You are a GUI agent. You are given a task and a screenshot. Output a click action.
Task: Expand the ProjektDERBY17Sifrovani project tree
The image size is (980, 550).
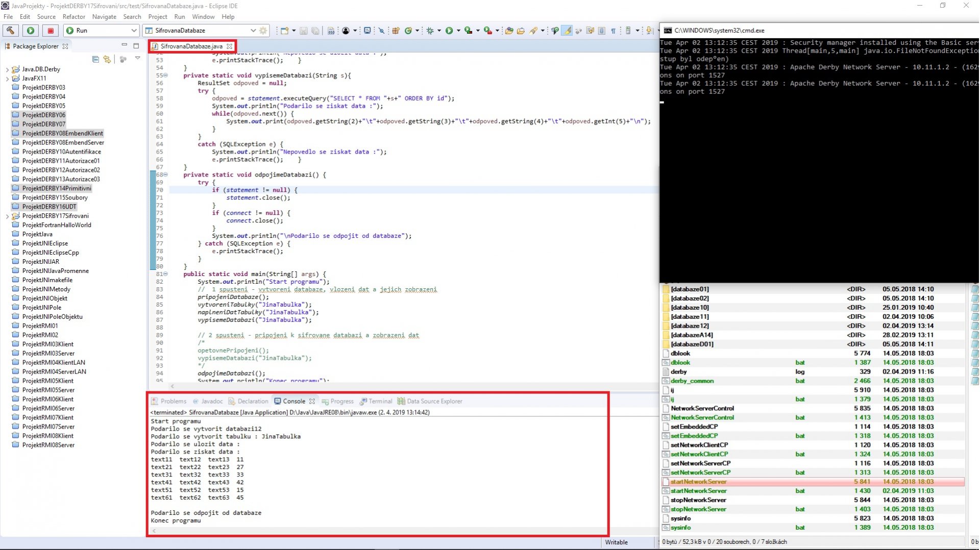[x=7, y=216]
